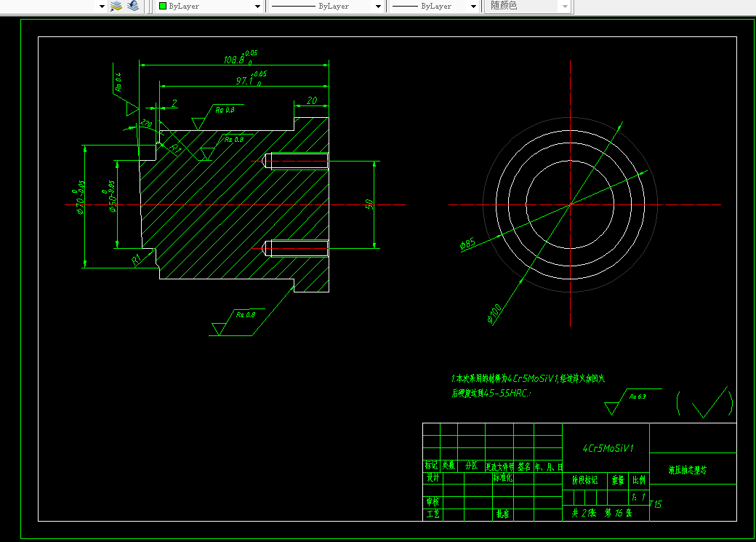Select the 批准 cell in title block
This screenshot has height=542, width=756.
[503, 514]
